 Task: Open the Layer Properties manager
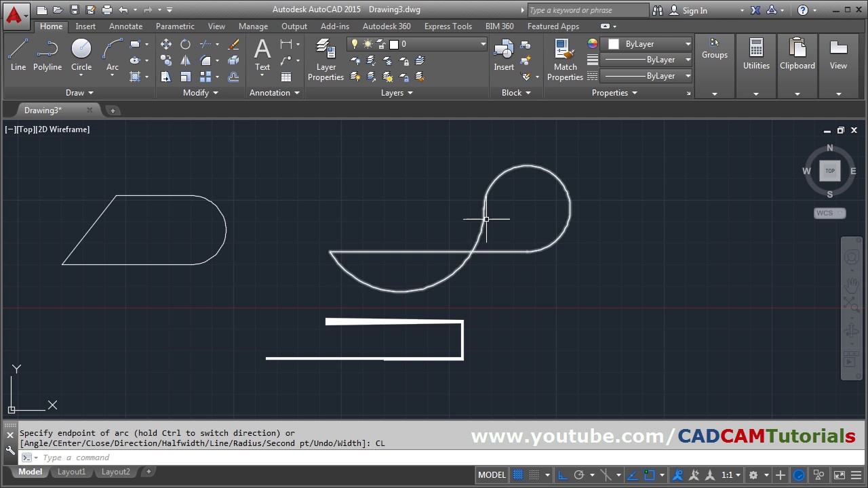pyautogui.click(x=325, y=60)
